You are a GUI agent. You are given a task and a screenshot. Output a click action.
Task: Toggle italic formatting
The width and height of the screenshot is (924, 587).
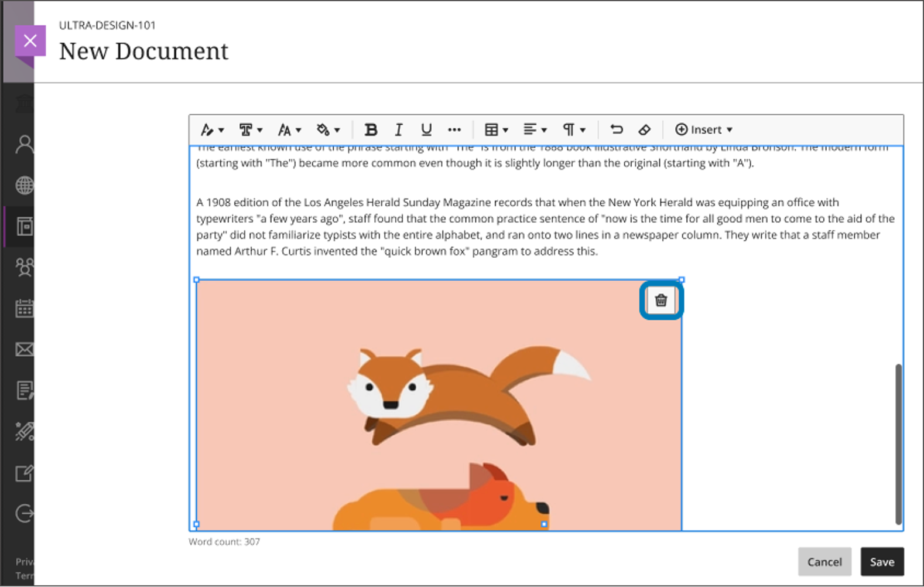click(x=399, y=129)
